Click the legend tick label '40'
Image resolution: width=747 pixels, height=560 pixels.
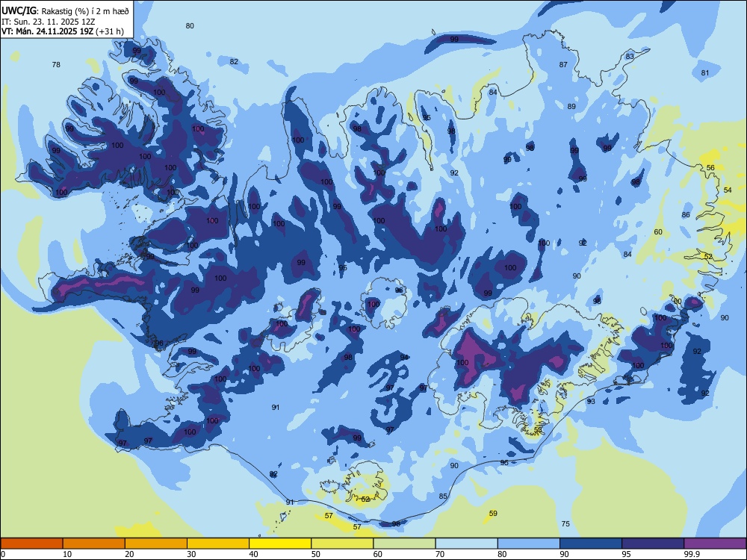pos(253,554)
